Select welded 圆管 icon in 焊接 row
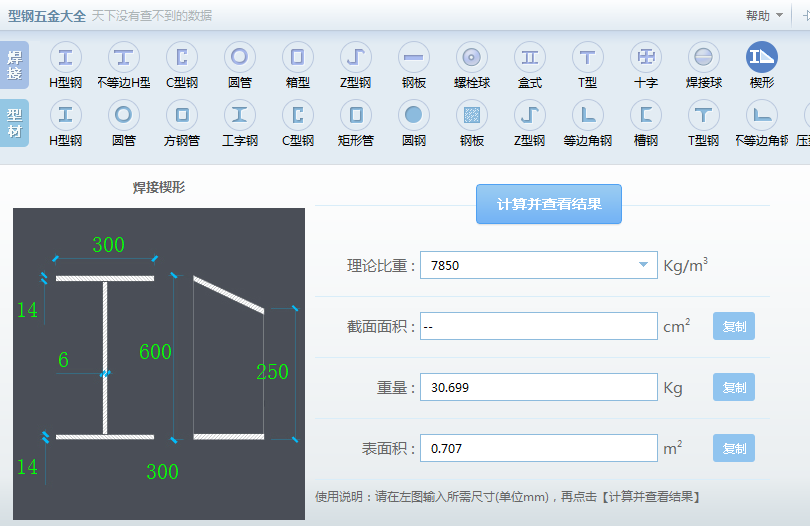 click(240, 57)
